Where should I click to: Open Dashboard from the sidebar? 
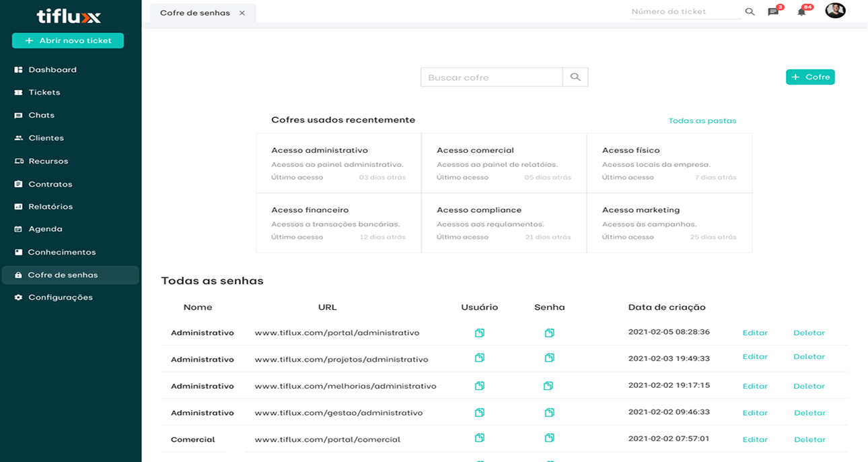click(x=52, y=70)
